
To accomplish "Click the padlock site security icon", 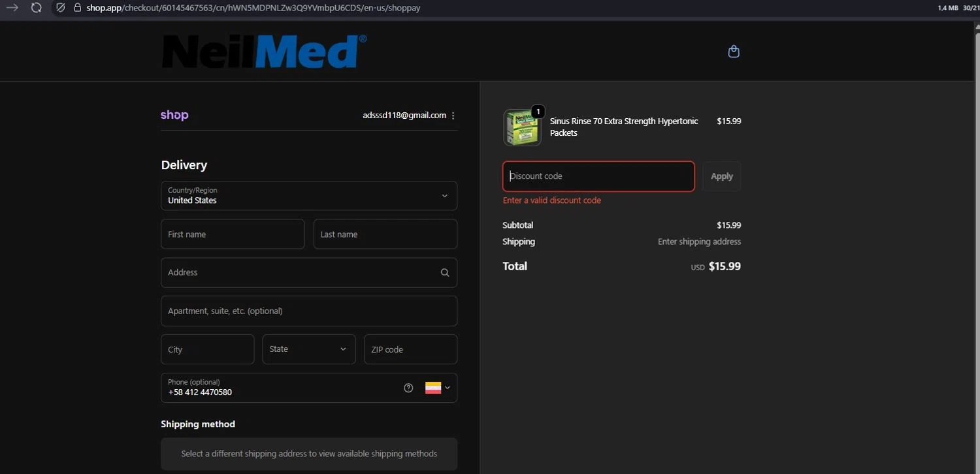I will 78,8.
